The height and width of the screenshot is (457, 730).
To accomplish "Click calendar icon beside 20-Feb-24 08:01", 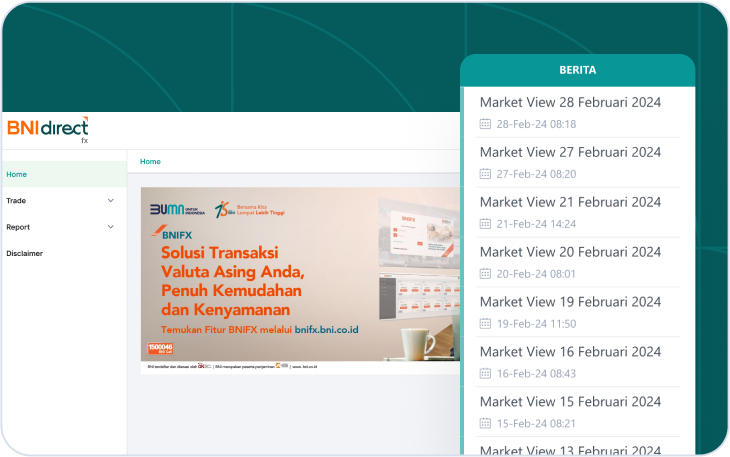I will coord(486,274).
